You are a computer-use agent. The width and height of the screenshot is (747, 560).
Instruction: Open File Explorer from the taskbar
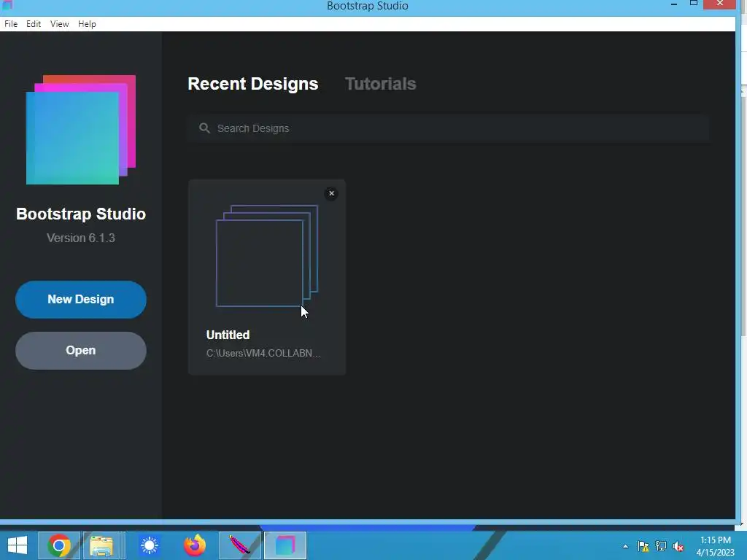[101, 545]
